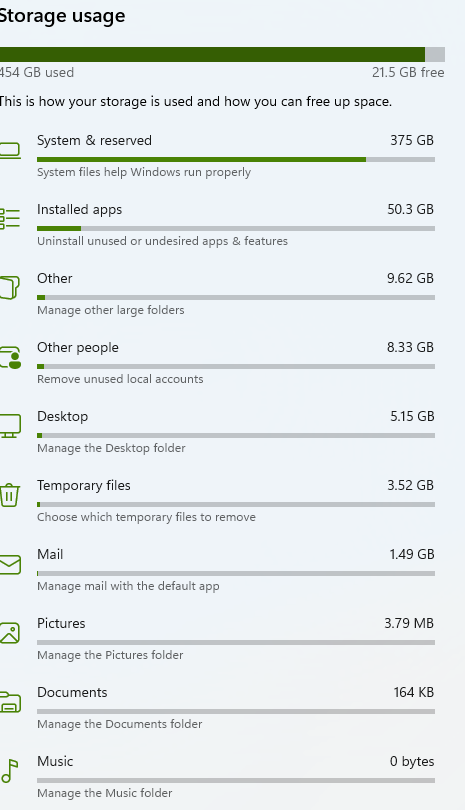Click 'Manage the Desktop folder' description
Image resolution: width=465 pixels, height=810 pixels.
111,448
